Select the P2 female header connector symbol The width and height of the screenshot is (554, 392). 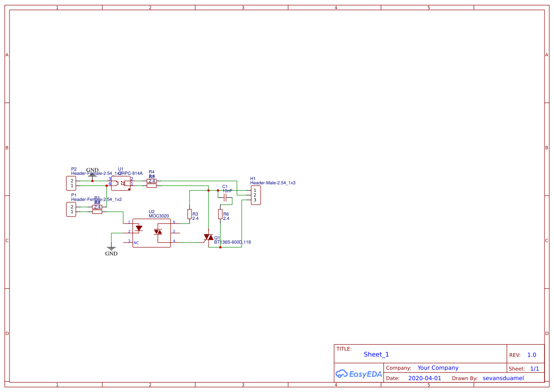(x=71, y=183)
